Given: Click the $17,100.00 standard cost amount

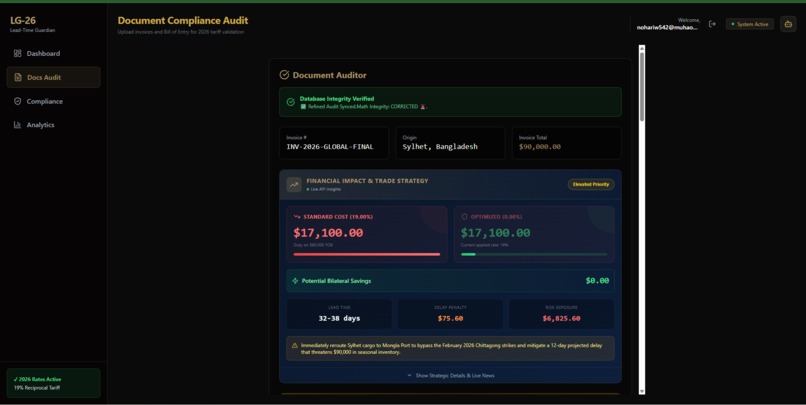Looking at the screenshot, I should tap(328, 233).
